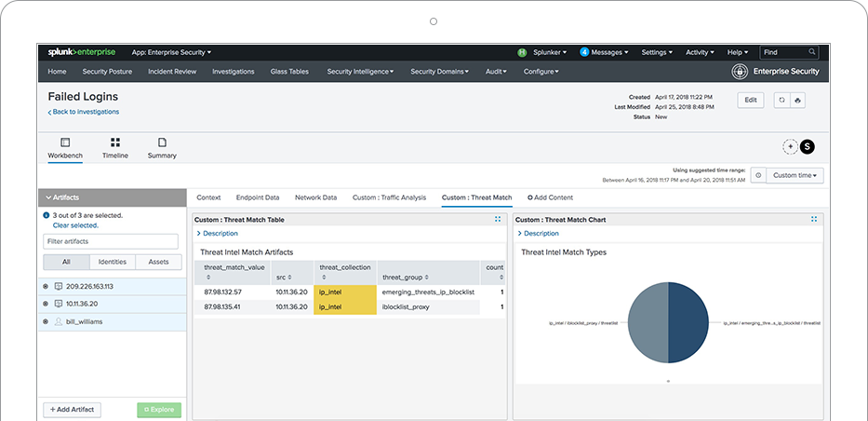
Task: Expand Description in Threat Match Chart
Action: pos(539,233)
